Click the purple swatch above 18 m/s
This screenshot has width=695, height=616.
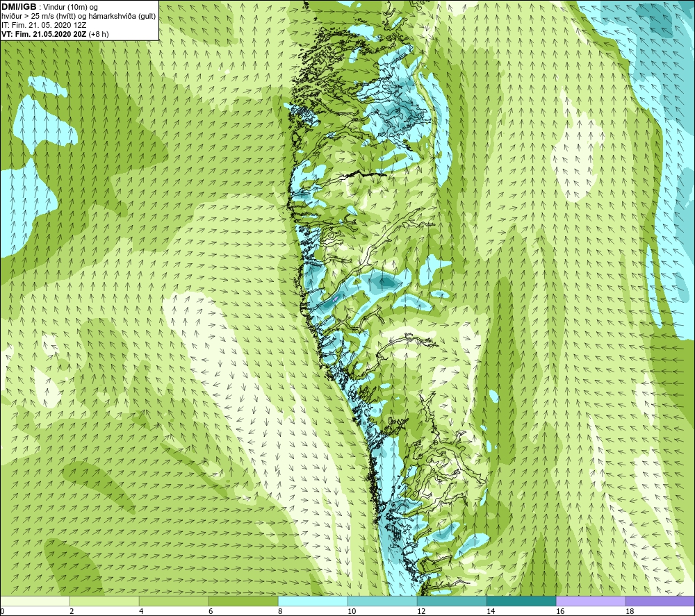point(660,601)
